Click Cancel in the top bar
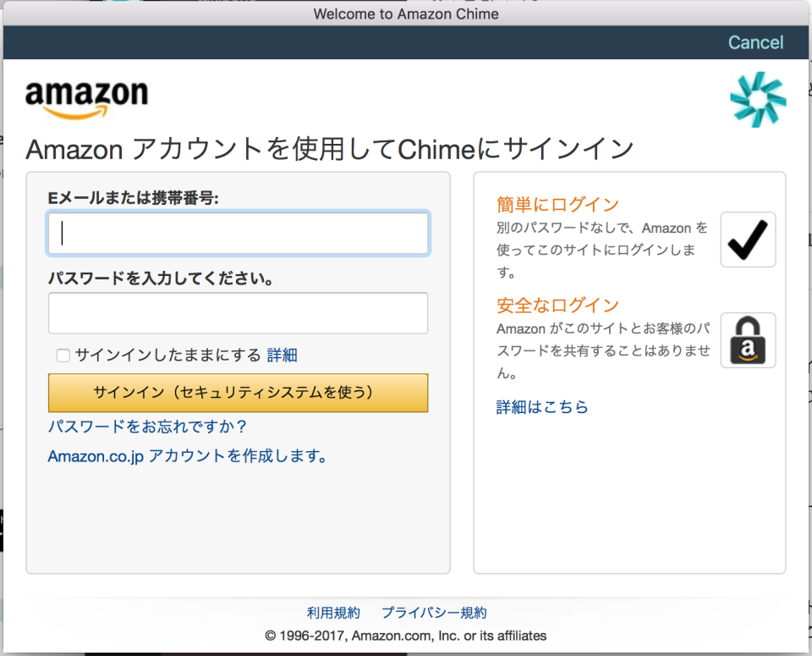This screenshot has height=656, width=812. tap(755, 42)
